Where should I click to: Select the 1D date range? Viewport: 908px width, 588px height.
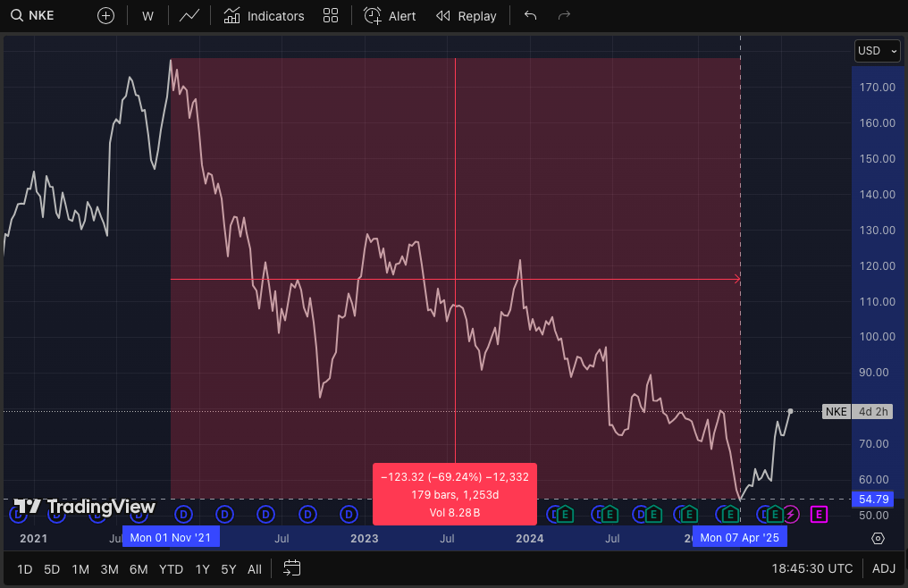[25, 569]
